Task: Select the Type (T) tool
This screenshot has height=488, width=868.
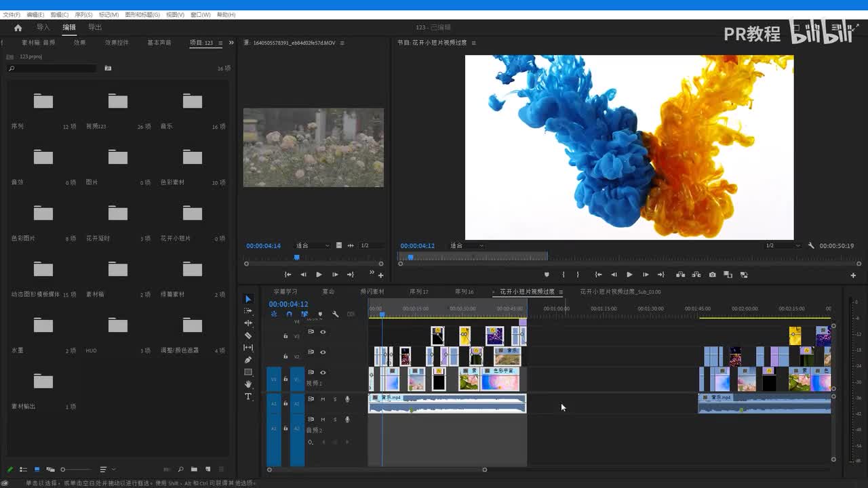Action: pyautogui.click(x=248, y=396)
